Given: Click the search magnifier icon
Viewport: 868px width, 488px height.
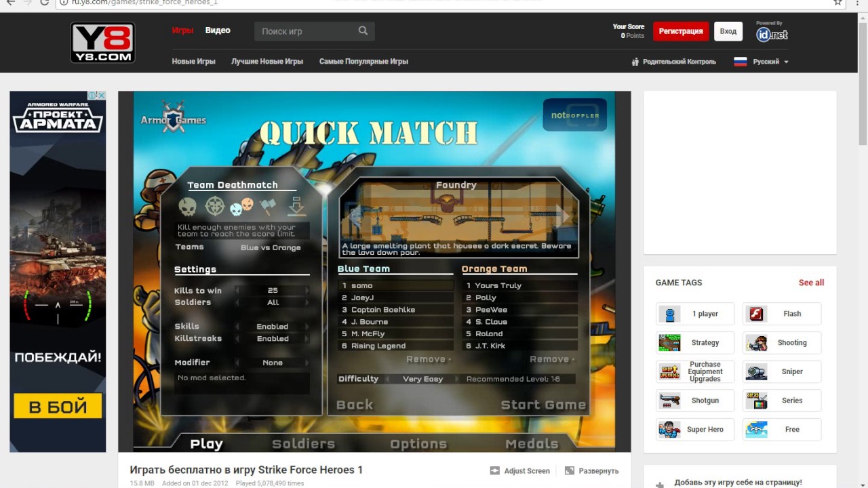Looking at the screenshot, I should [363, 30].
